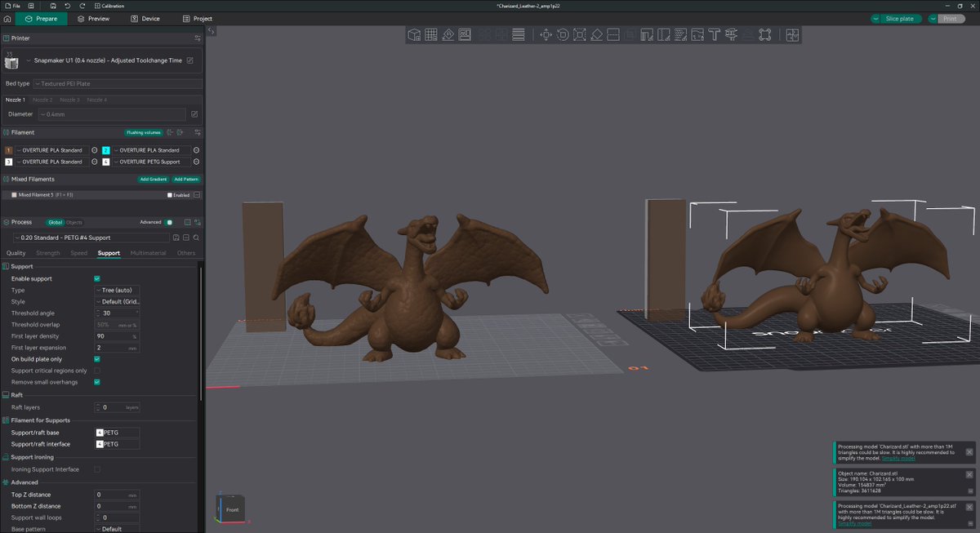Toggle On build plate only checkbox
Viewport: 980px width, 533px height.
tap(97, 359)
